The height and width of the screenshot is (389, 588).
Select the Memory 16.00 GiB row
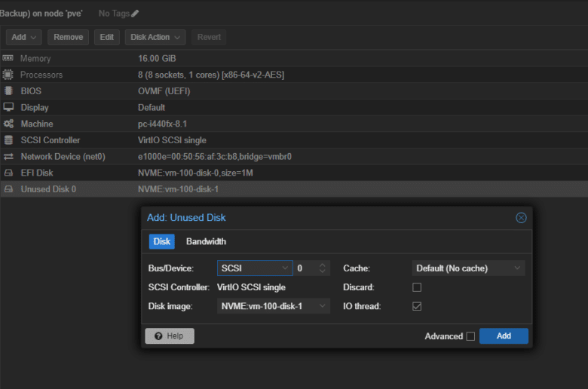coord(294,58)
